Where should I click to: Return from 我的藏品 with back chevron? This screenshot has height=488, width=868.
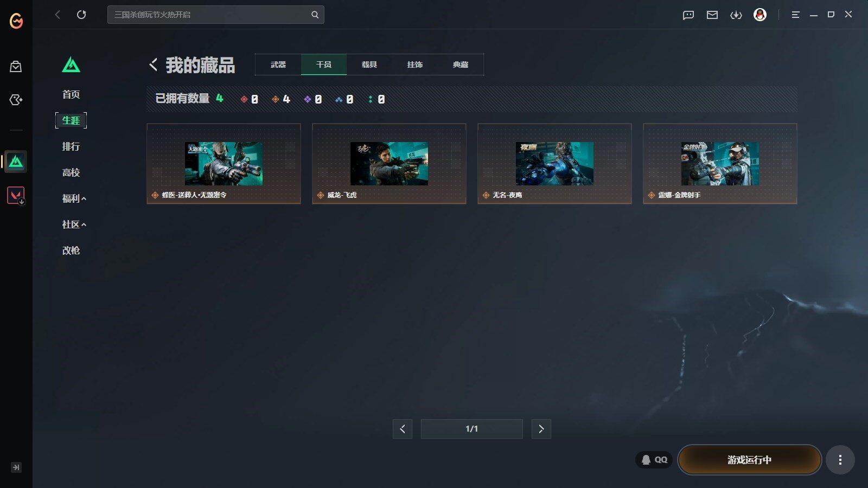tap(154, 65)
